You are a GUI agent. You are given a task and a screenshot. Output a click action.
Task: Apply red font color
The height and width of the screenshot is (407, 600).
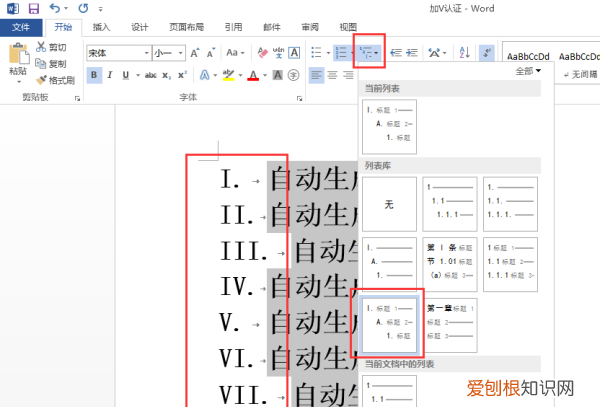click(253, 75)
